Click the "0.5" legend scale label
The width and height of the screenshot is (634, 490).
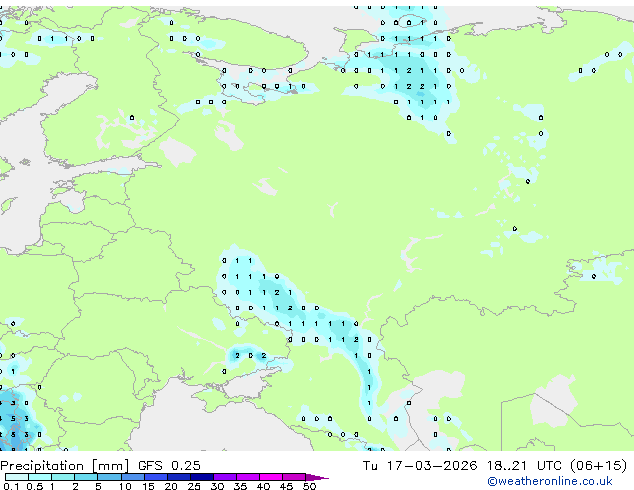point(34,486)
